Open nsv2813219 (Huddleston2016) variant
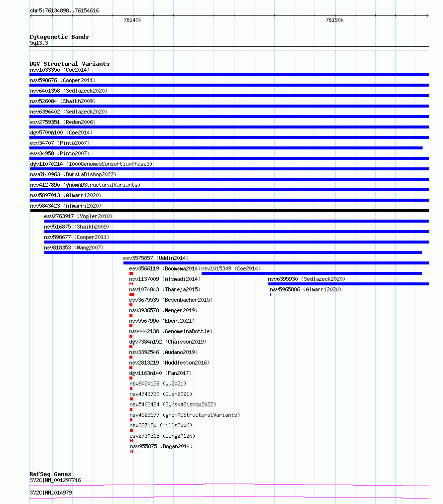443x504 pixels. (169, 363)
